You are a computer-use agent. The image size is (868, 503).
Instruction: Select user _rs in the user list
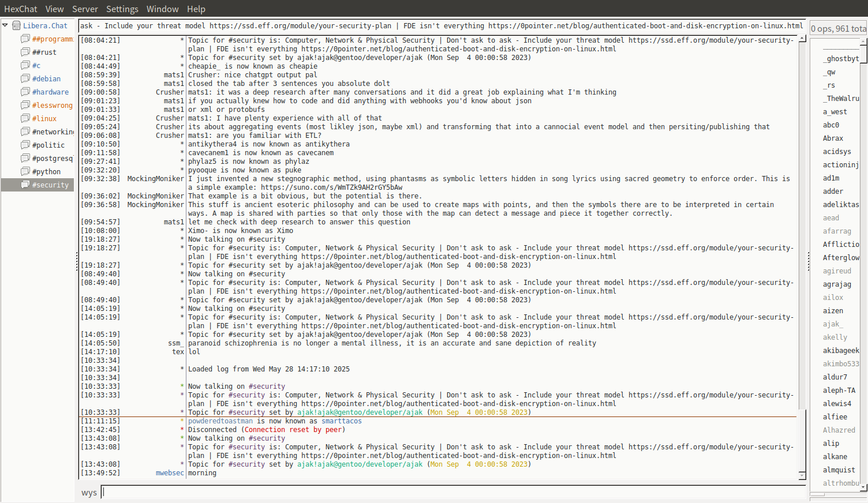click(829, 85)
